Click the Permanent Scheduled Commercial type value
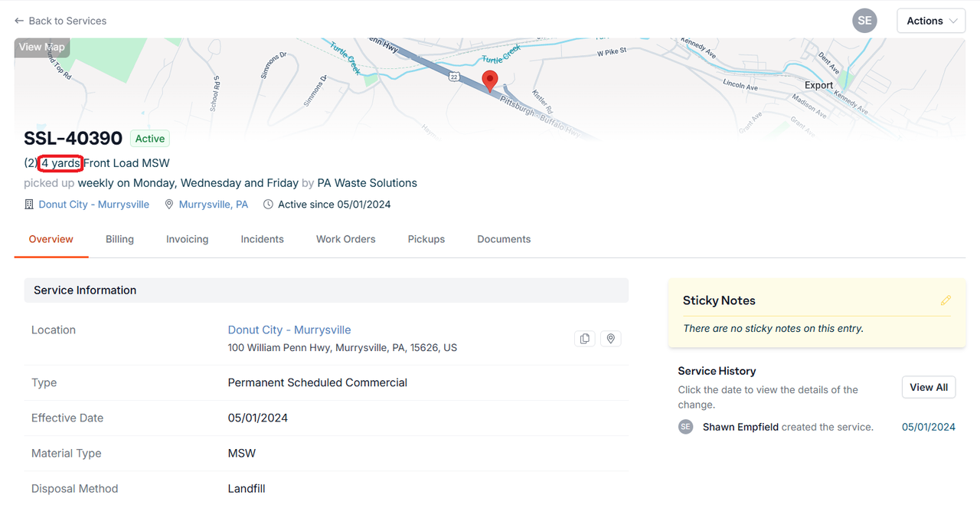The width and height of the screenshot is (980, 505). point(318,383)
